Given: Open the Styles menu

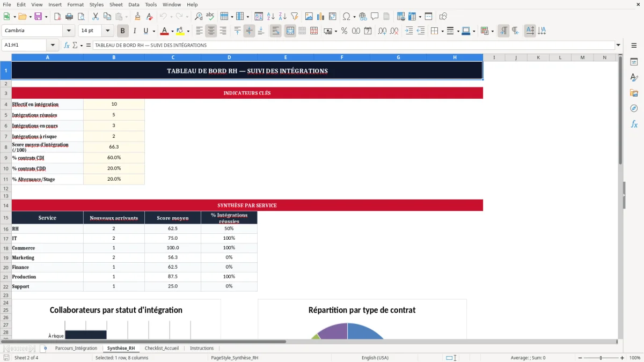Looking at the screenshot, I should tap(97, 4).
